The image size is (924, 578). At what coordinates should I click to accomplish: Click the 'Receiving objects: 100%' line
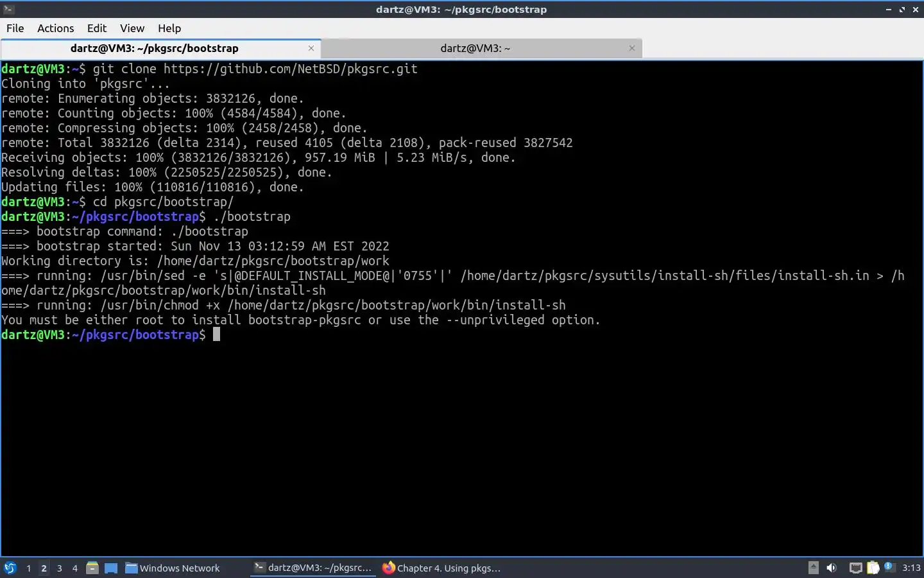coord(259,157)
